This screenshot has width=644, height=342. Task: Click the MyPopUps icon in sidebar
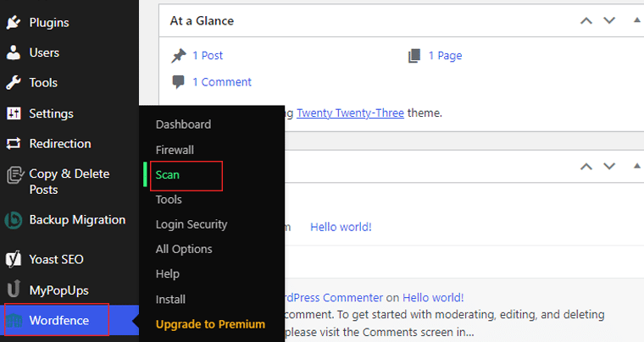click(14, 289)
